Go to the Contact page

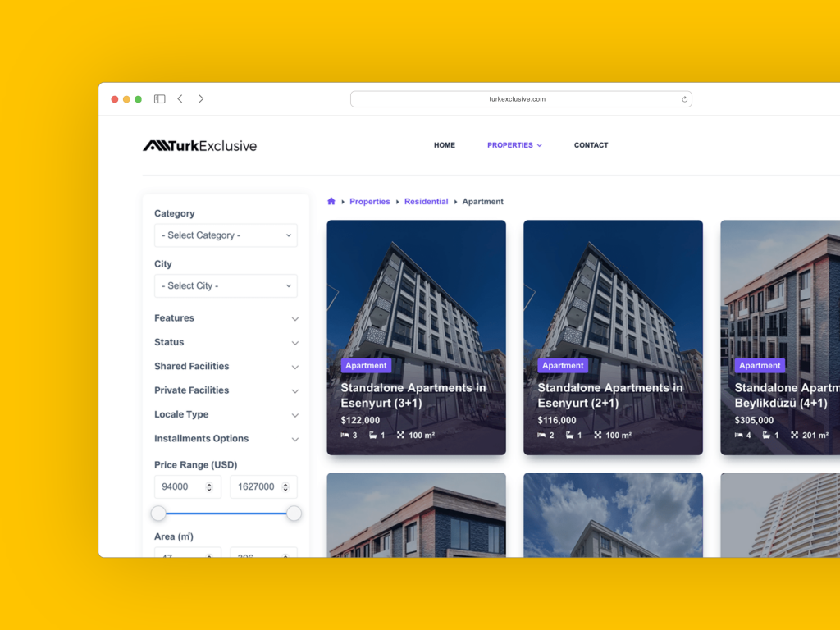click(x=591, y=145)
